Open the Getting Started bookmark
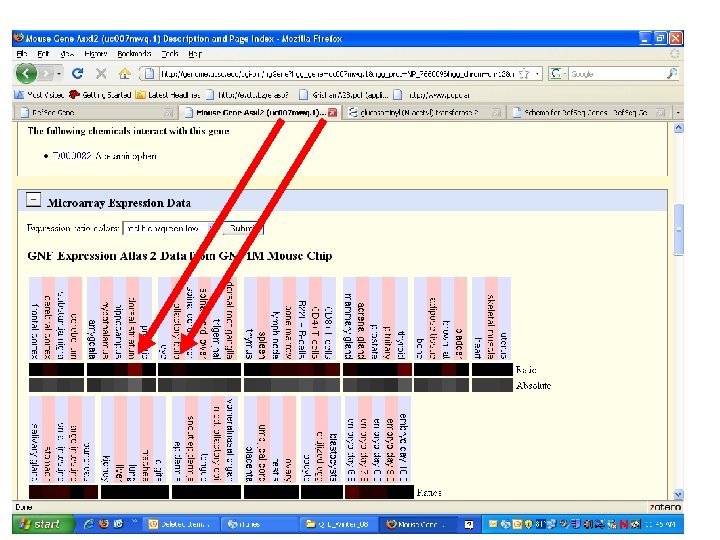The height and width of the screenshot is (540, 720). (x=100, y=95)
